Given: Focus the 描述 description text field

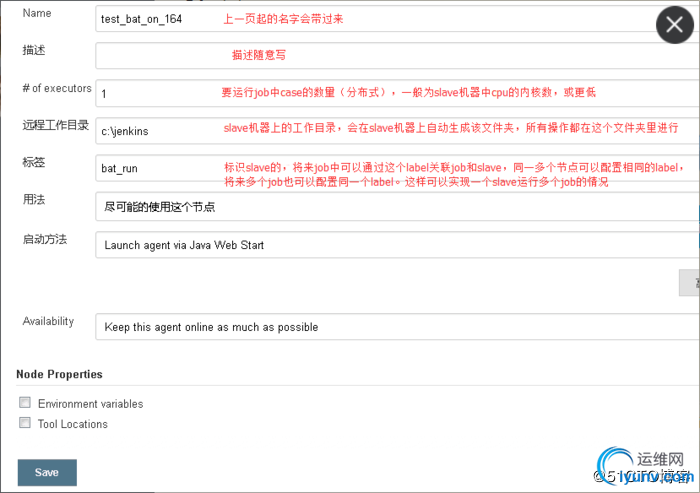Looking at the screenshot, I should [397, 56].
